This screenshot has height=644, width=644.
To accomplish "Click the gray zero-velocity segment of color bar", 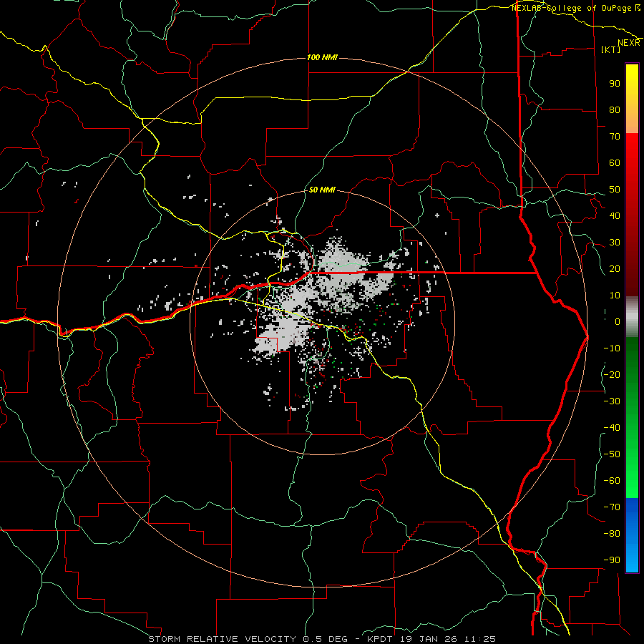I will point(632,317).
